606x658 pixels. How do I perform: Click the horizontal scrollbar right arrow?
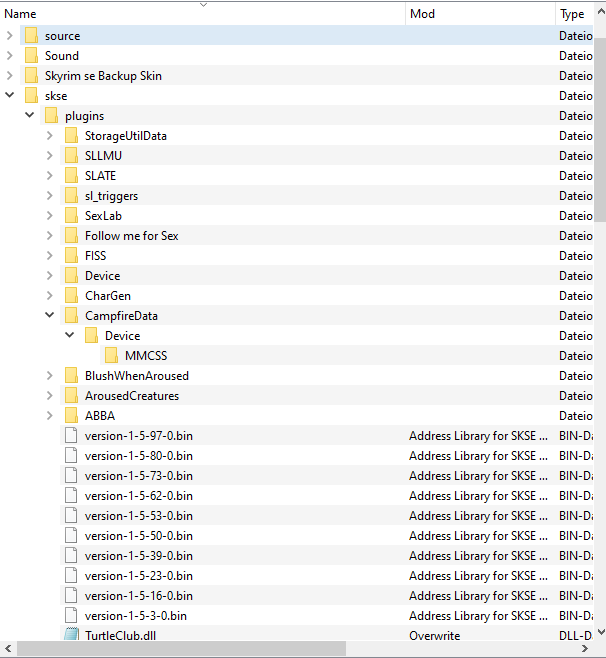pyautogui.click(x=585, y=649)
